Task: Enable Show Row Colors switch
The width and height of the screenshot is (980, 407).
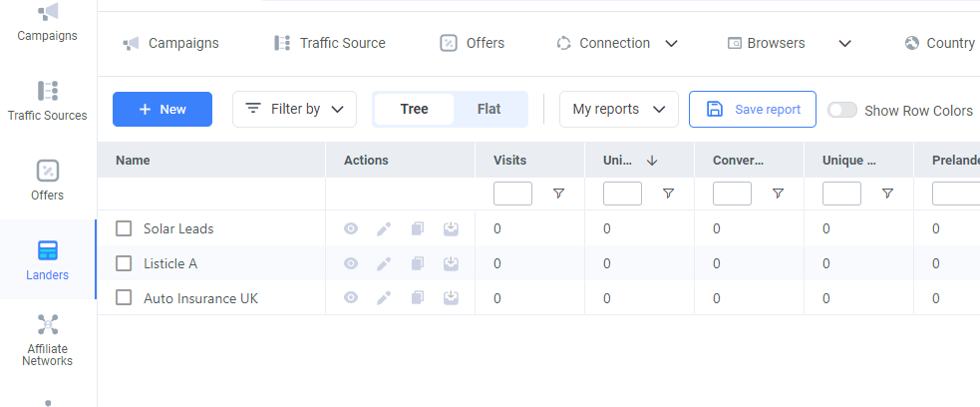Action: point(841,110)
